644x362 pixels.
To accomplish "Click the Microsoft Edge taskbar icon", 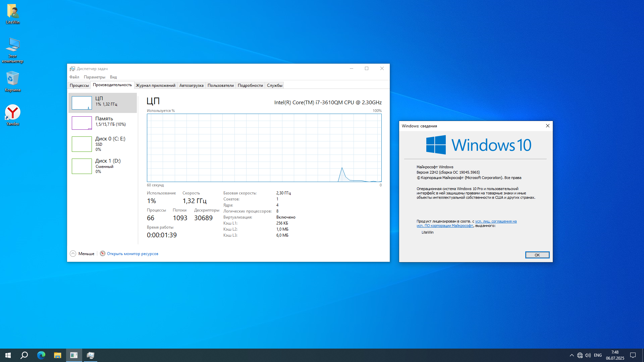I will (x=41, y=355).
